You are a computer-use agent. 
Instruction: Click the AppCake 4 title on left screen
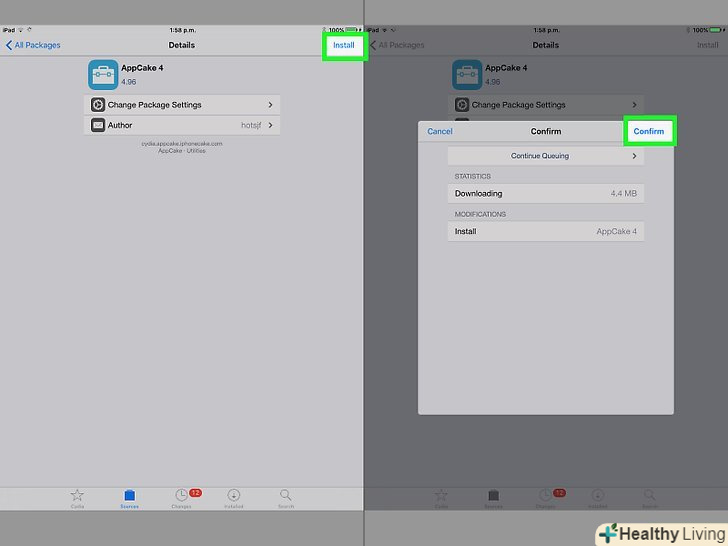pyautogui.click(x=142, y=68)
